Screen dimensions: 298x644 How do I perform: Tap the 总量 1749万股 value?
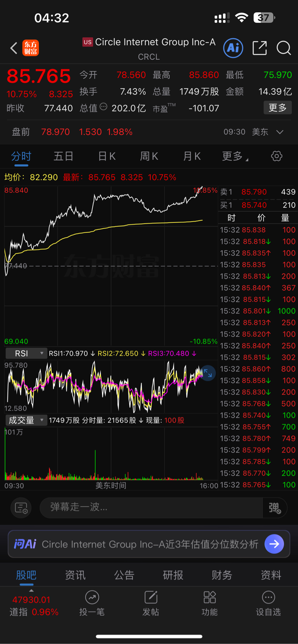pos(199,91)
